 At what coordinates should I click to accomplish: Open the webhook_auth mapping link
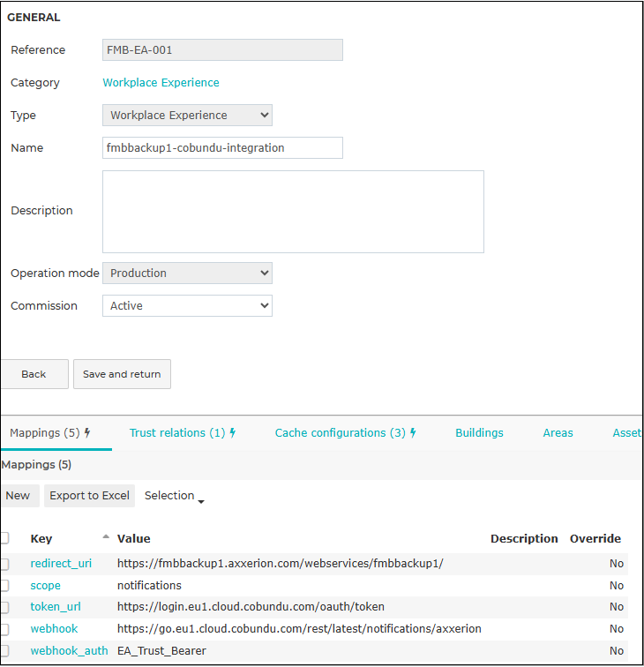69,651
